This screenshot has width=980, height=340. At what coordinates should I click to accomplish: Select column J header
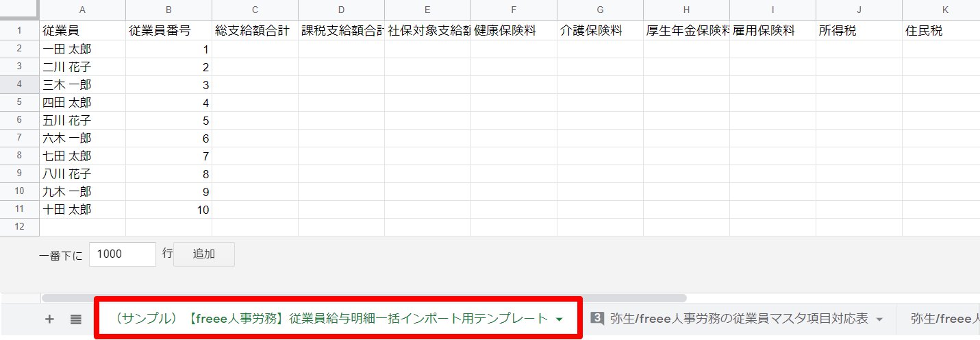click(859, 10)
